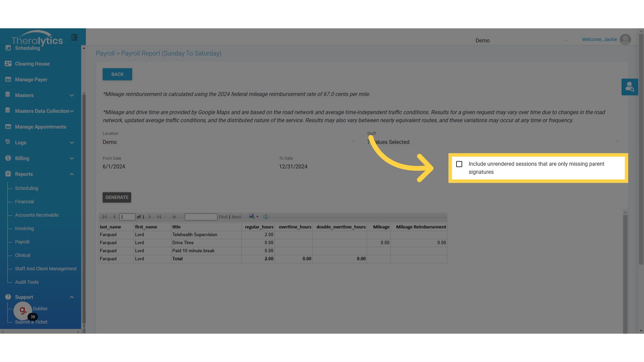Go to last report page icon

point(159,217)
